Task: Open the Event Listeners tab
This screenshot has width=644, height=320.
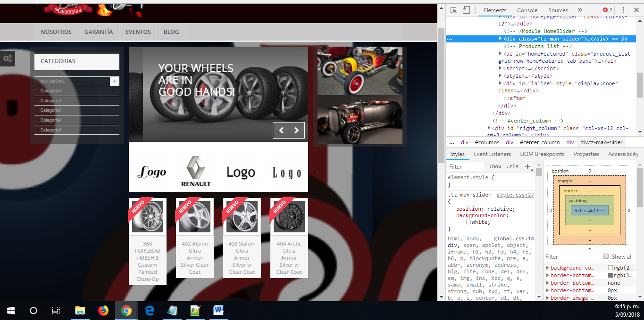Action: click(492, 154)
